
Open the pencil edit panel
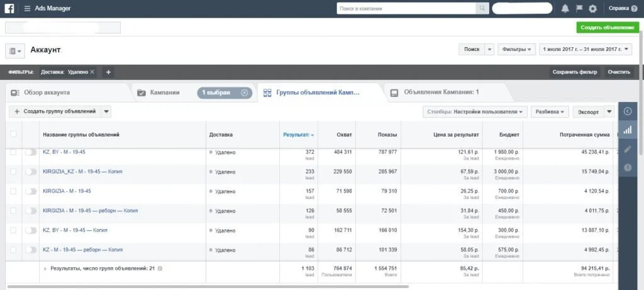(x=627, y=149)
